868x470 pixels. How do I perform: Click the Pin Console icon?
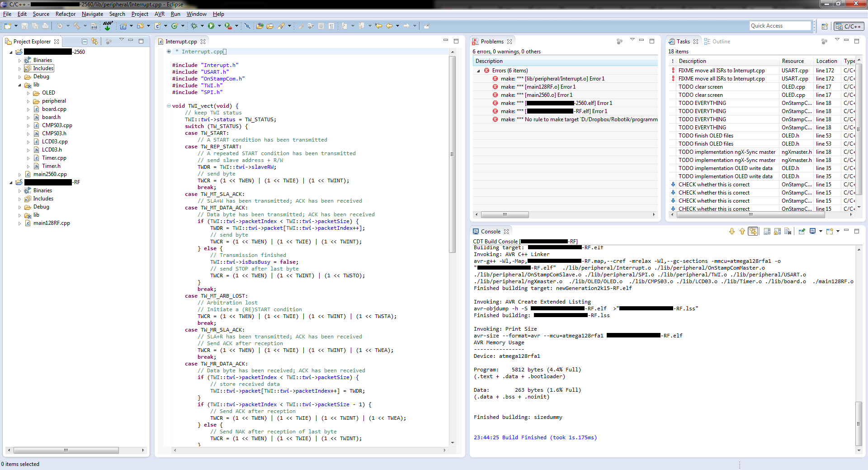pos(802,231)
